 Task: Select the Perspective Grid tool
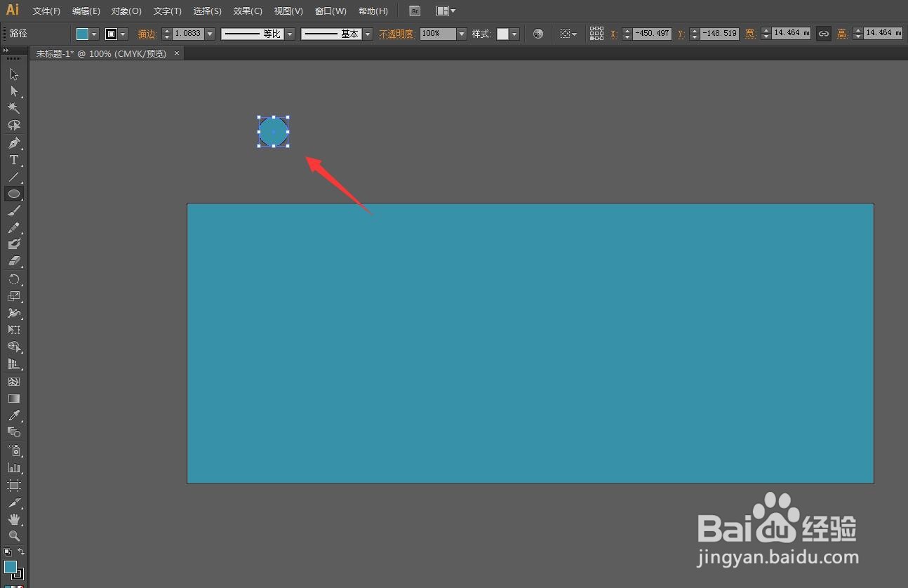tap(14, 364)
